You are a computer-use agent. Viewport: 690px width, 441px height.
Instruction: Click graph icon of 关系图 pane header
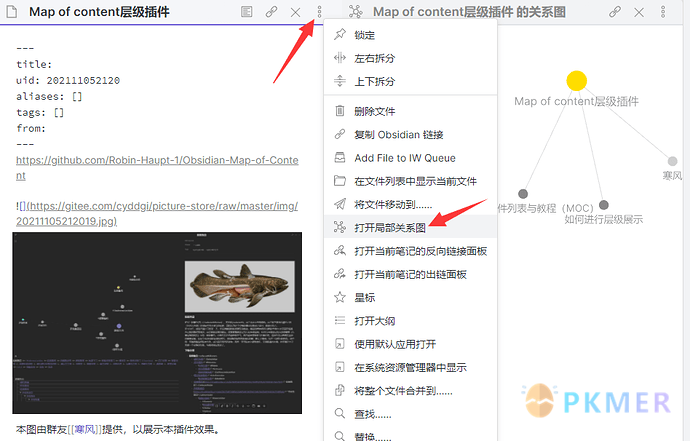click(x=356, y=12)
